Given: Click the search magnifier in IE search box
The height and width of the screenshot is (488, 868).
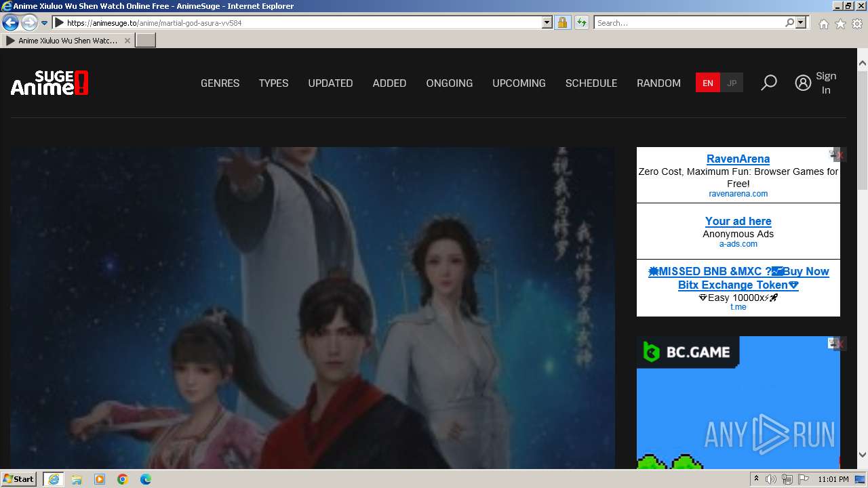Looking at the screenshot, I should [x=789, y=22].
